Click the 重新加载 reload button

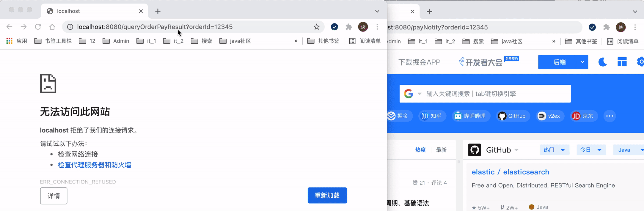[327, 196]
